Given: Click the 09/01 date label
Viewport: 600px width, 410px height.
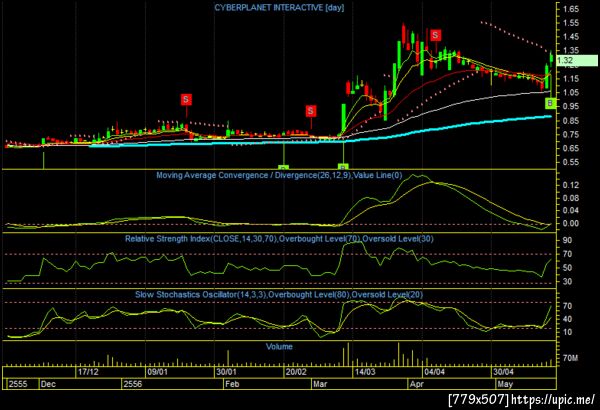Looking at the screenshot, I should point(158,372).
